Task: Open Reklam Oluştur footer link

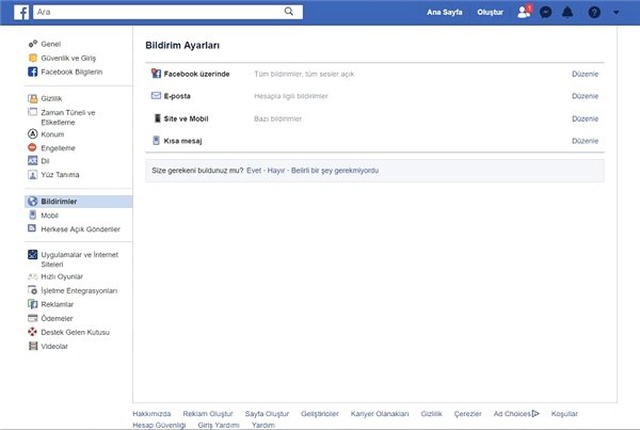Action: point(208,414)
